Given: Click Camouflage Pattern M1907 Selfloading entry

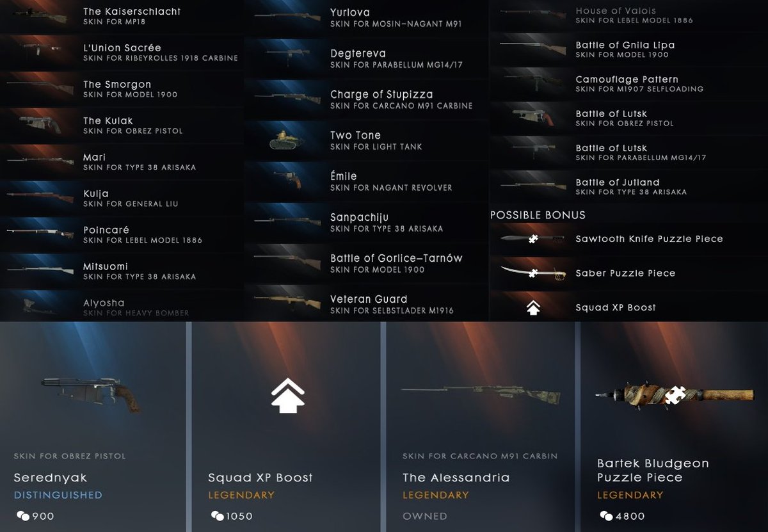Looking at the screenshot, I should coord(628,84).
